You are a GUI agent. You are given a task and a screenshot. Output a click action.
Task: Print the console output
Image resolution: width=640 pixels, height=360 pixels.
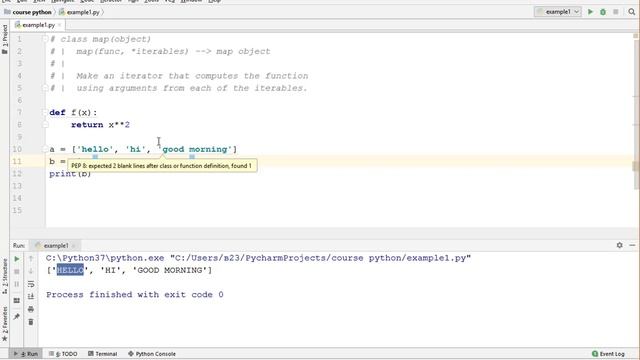(x=31, y=309)
